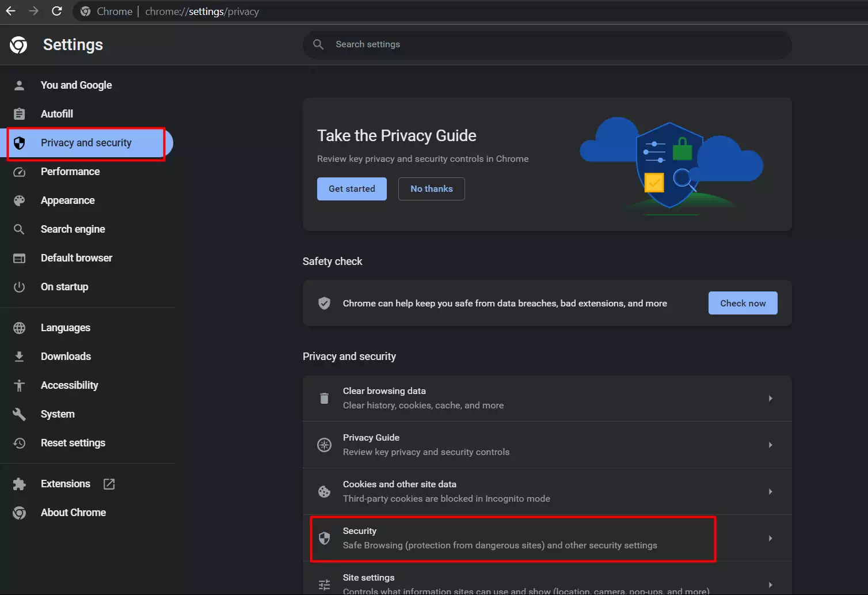Expand Clear browsing data with its arrow
The image size is (868, 595).
click(770, 398)
